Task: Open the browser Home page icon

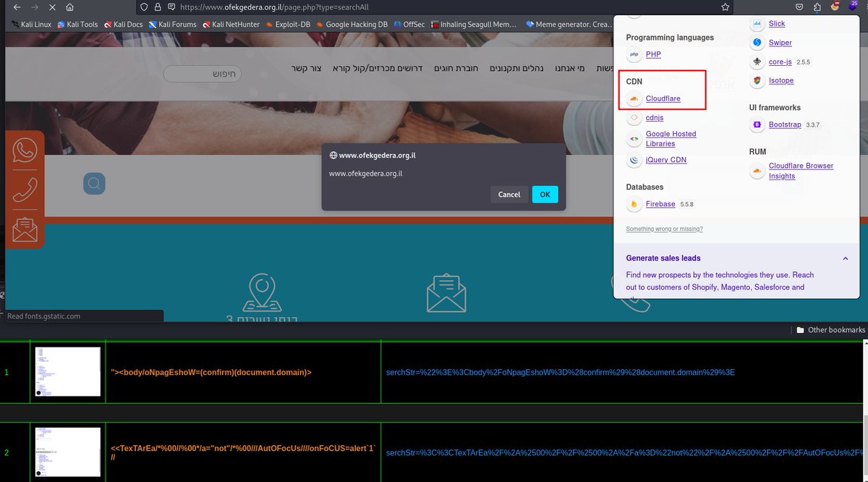Action: (x=69, y=7)
